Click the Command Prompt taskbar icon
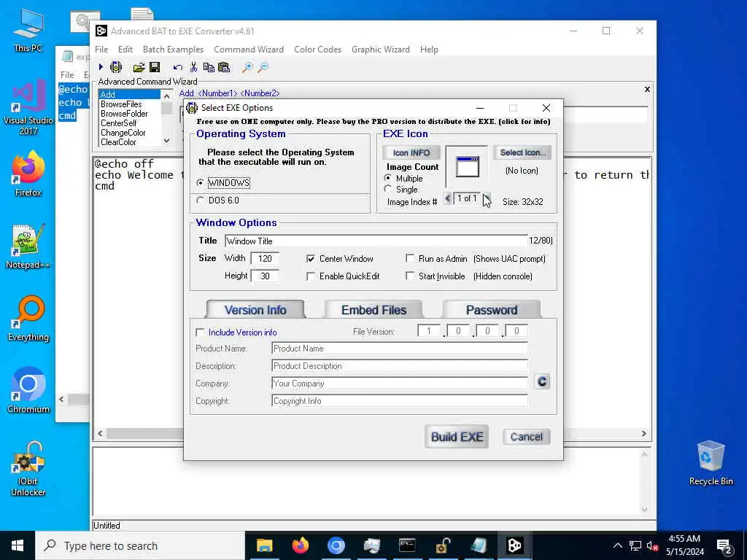The image size is (747, 560). pos(407,545)
